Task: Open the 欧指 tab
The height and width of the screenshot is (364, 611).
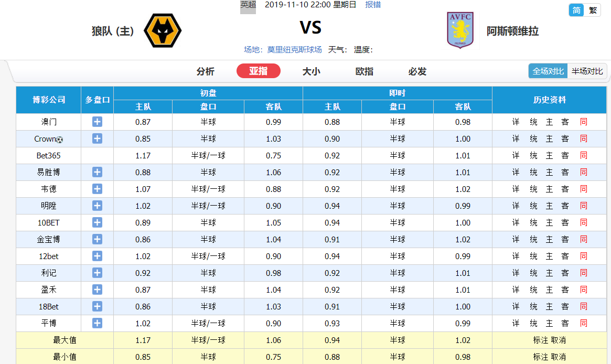Action: 365,71
